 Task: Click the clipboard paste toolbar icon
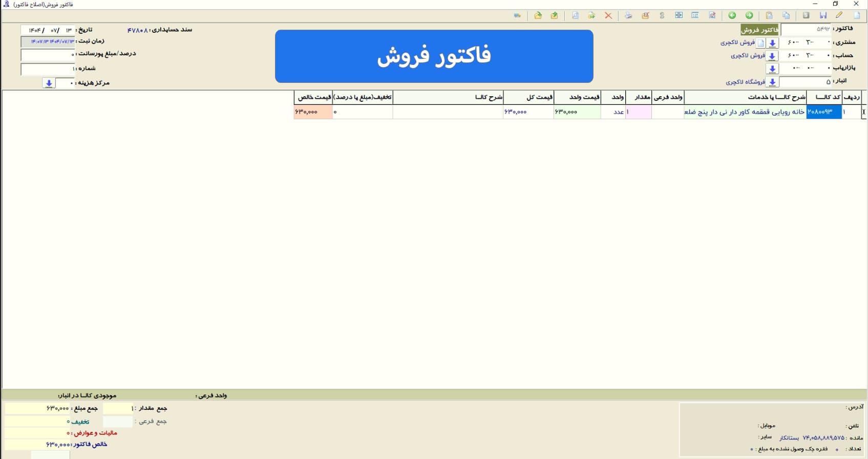pyautogui.click(x=769, y=15)
